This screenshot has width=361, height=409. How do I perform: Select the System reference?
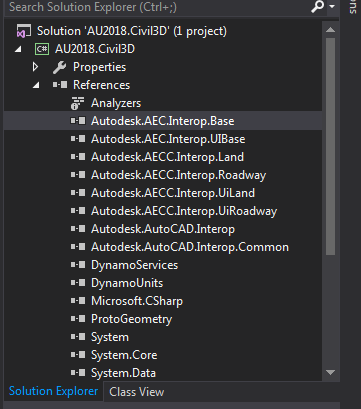coord(110,337)
